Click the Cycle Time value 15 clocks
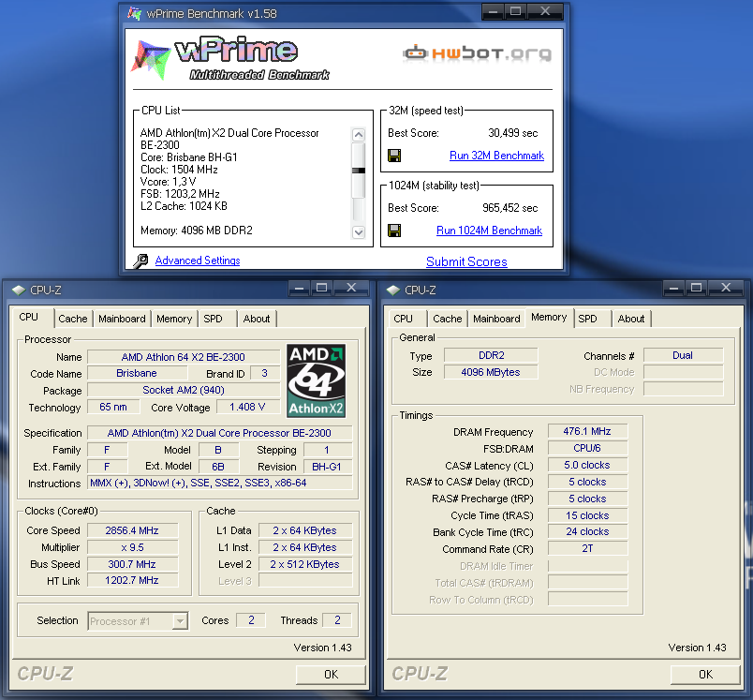The width and height of the screenshot is (753, 700). (587, 515)
